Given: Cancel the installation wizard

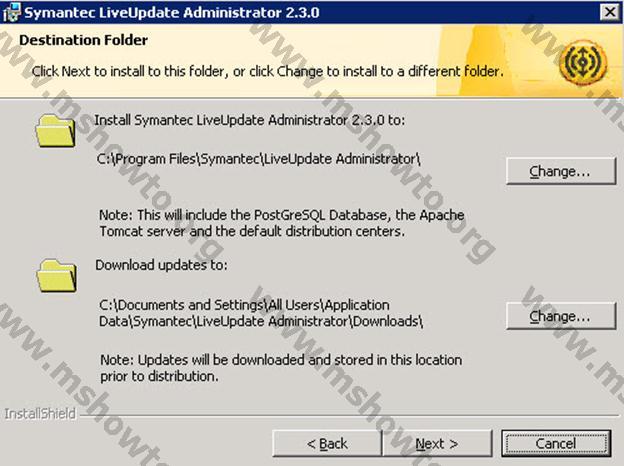Looking at the screenshot, I should point(556,443).
